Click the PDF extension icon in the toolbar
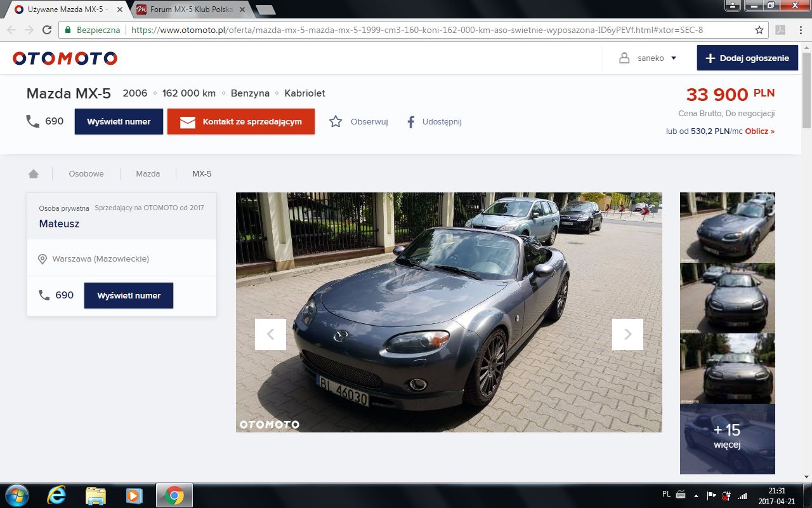The height and width of the screenshot is (508, 812). 780,30
